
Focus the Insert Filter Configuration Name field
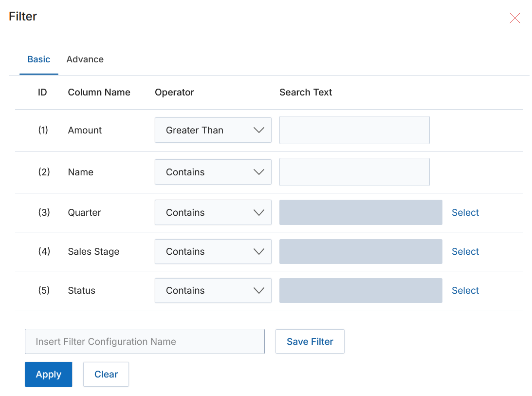(145, 341)
